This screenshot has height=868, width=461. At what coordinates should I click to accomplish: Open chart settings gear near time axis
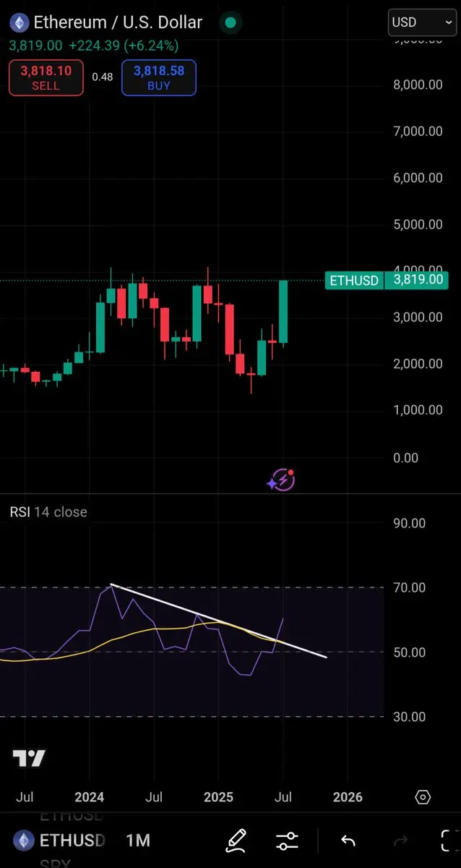(423, 797)
